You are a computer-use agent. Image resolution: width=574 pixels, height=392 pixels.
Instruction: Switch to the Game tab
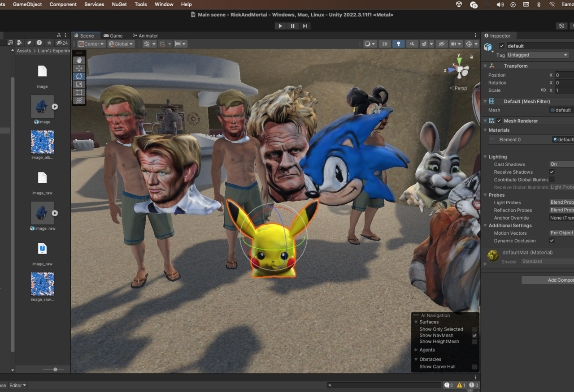(113, 36)
